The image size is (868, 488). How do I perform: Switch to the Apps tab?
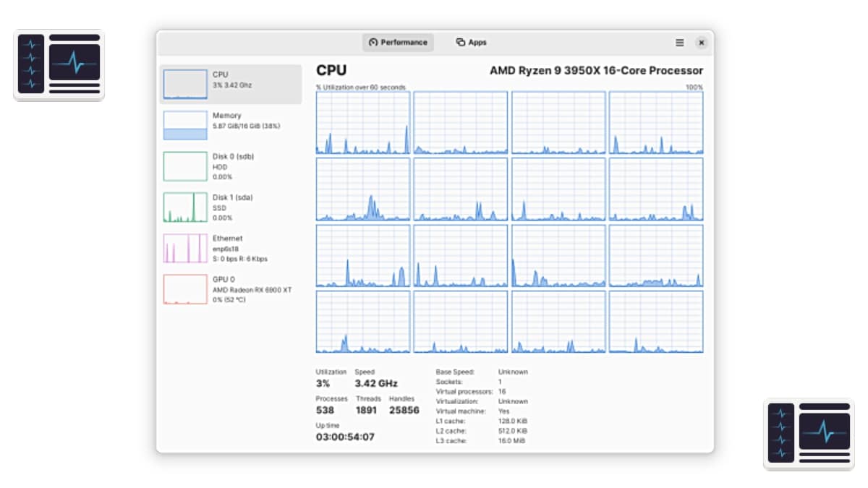click(471, 43)
